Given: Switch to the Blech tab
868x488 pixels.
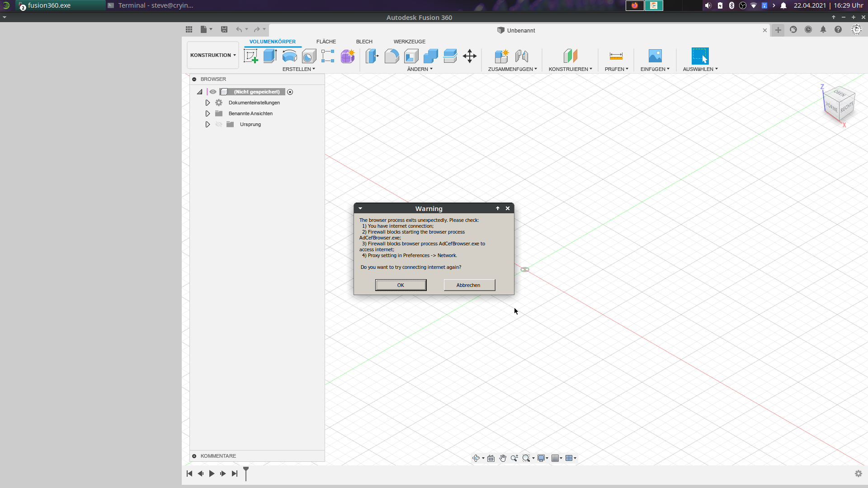Looking at the screenshot, I should [364, 41].
